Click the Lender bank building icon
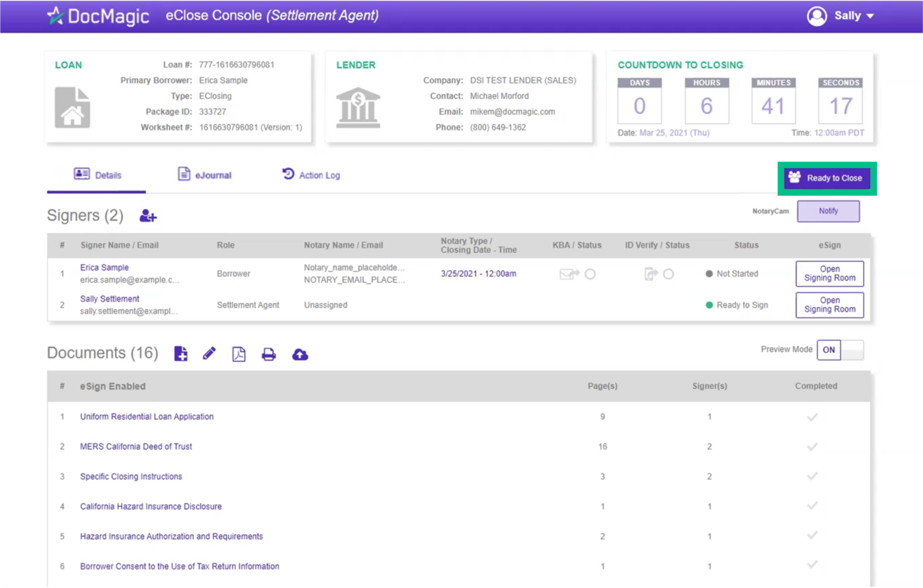The height and width of the screenshot is (588, 923). click(x=358, y=107)
